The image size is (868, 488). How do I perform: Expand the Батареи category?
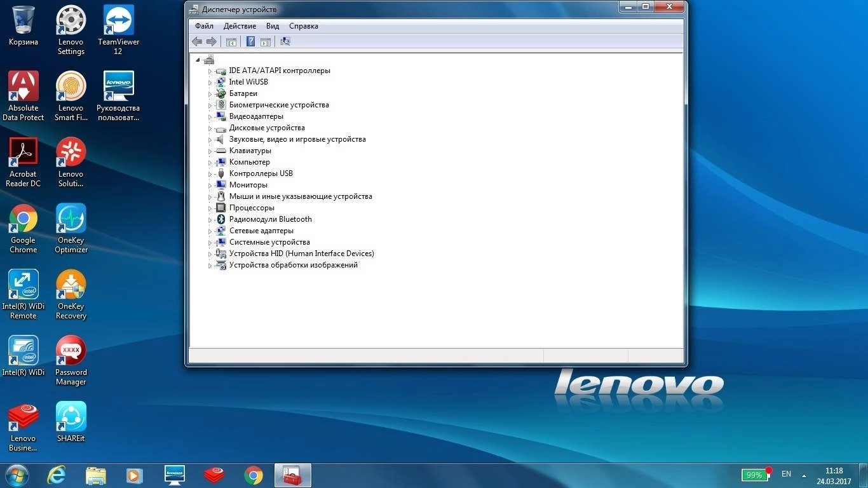click(x=210, y=94)
